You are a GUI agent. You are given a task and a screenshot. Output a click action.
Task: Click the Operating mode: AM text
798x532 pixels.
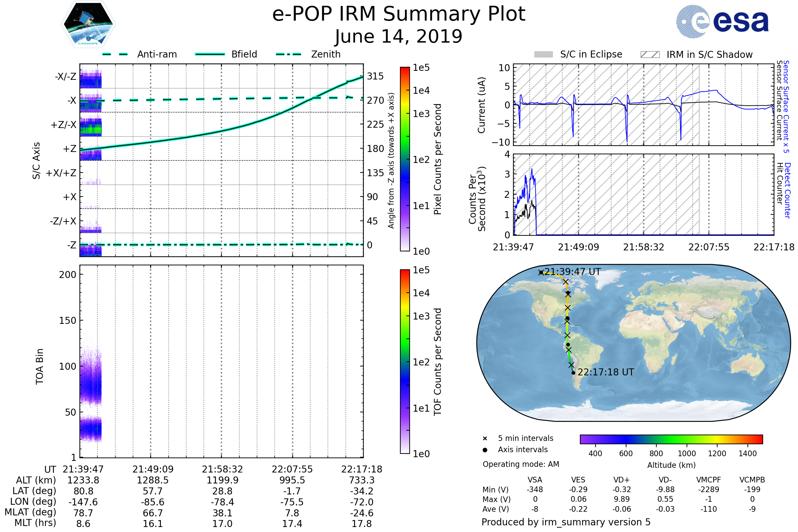coord(521,464)
